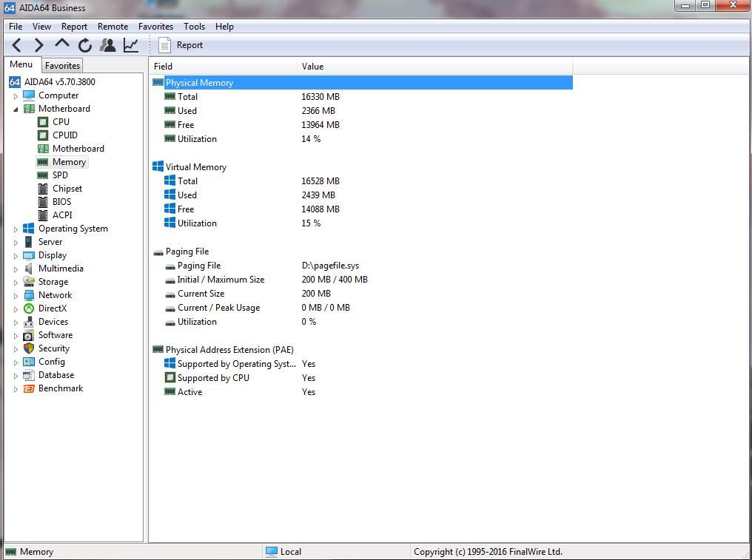Open the graph chart toolbar icon
The height and width of the screenshot is (560, 752).
131,45
